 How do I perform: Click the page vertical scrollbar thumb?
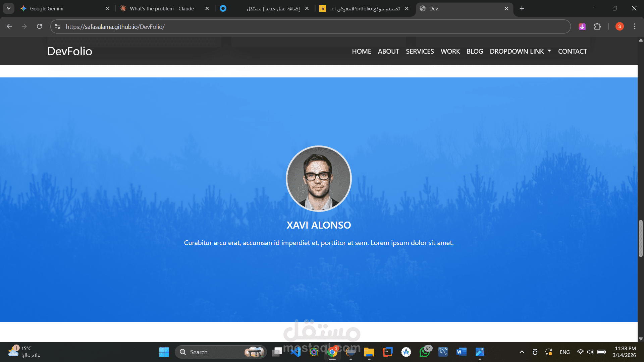coord(641,238)
